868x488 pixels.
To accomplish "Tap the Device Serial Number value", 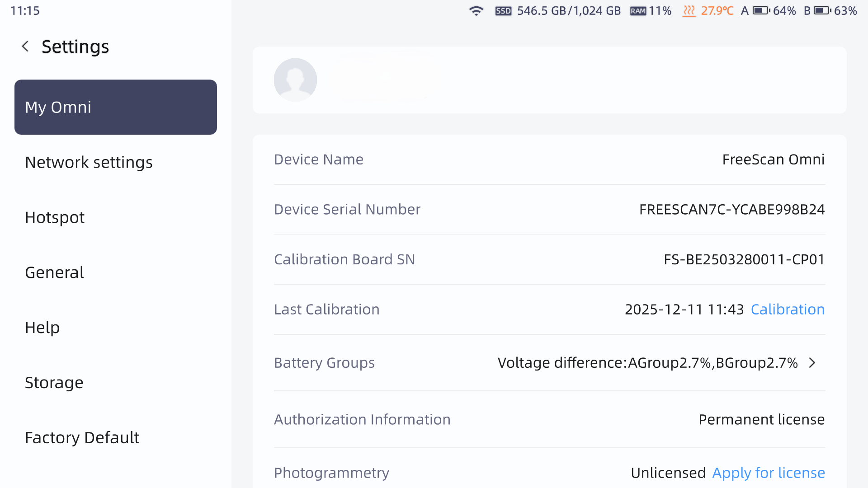I will point(731,209).
